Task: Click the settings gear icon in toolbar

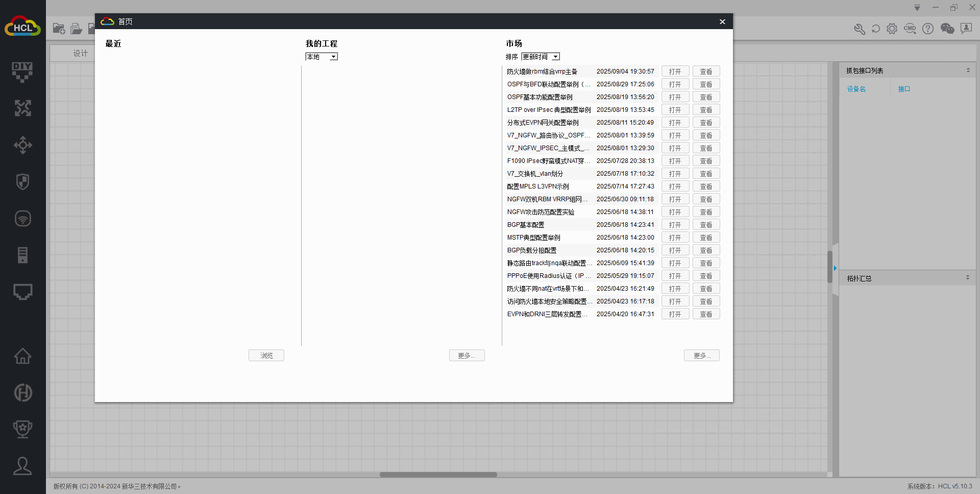Action: tap(892, 29)
